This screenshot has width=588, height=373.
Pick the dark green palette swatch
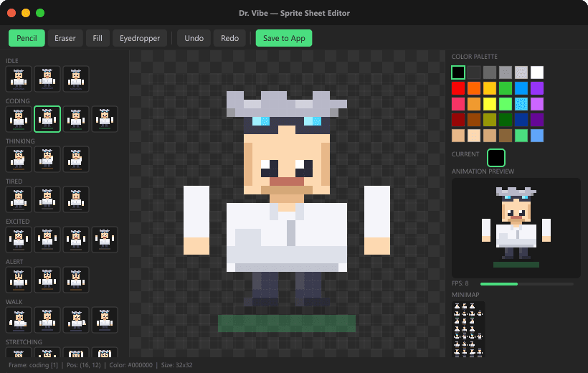coord(506,120)
